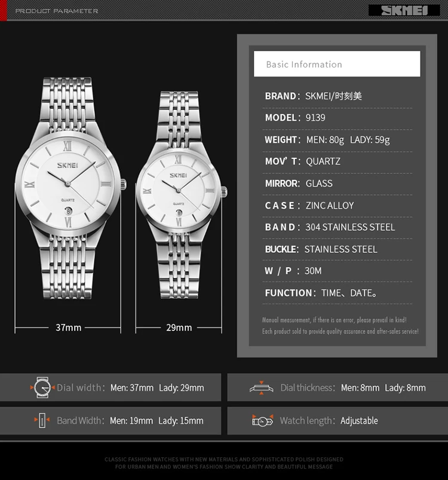Viewport: 448px width, 480px height.
Task: Click the MODEL value 9139
Action: tap(315, 118)
